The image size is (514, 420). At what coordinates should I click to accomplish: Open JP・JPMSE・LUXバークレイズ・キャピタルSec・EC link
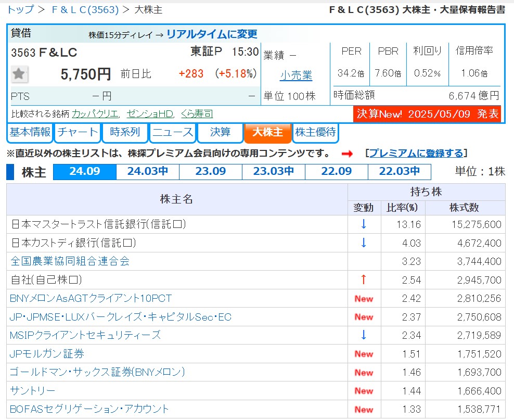(x=121, y=317)
